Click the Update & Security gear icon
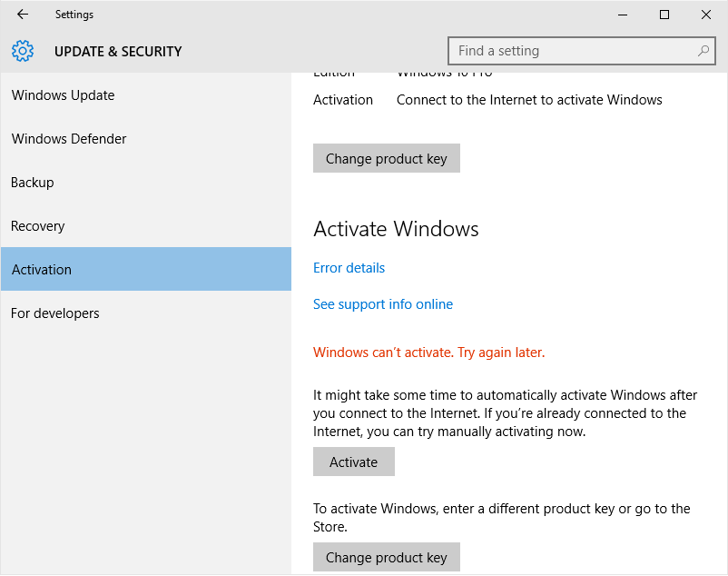 [x=23, y=51]
